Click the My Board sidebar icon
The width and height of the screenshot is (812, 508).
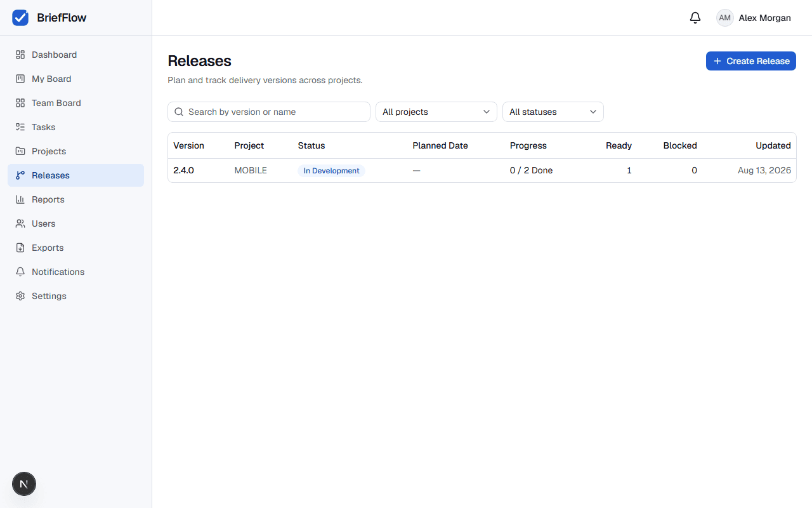pos(20,79)
